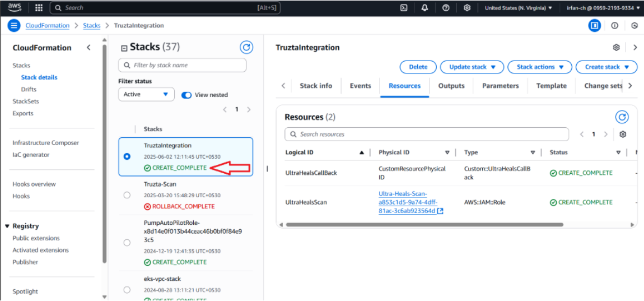Select the PumpAutoPilotRole stack radio button

tap(127, 243)
